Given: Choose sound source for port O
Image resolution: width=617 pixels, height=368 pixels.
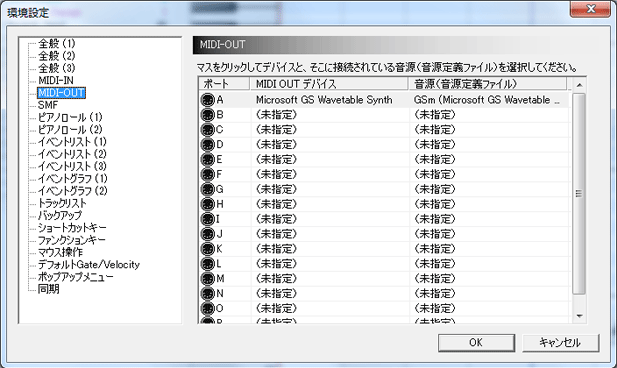Looking at the screenshot, I should pyautogui.click(x=489, y=309).
